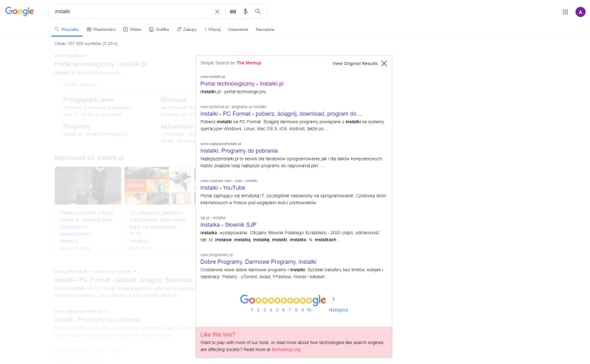Open instalki - YouTube result
Image resolution: width=590 pixels, height=364 pixels.
pos(223,188)
